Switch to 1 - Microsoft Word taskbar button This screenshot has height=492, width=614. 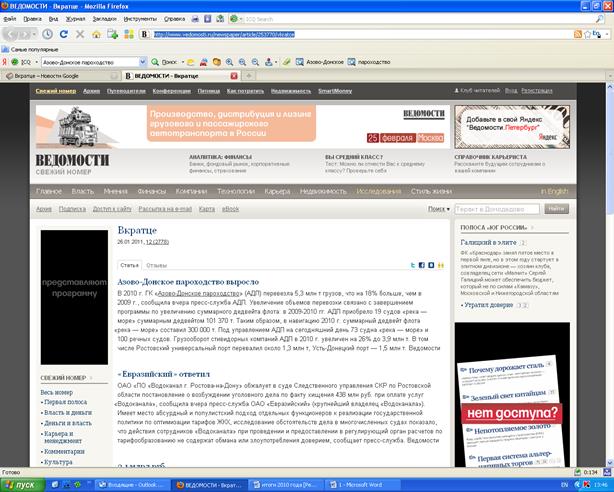[x=363, y=485]
